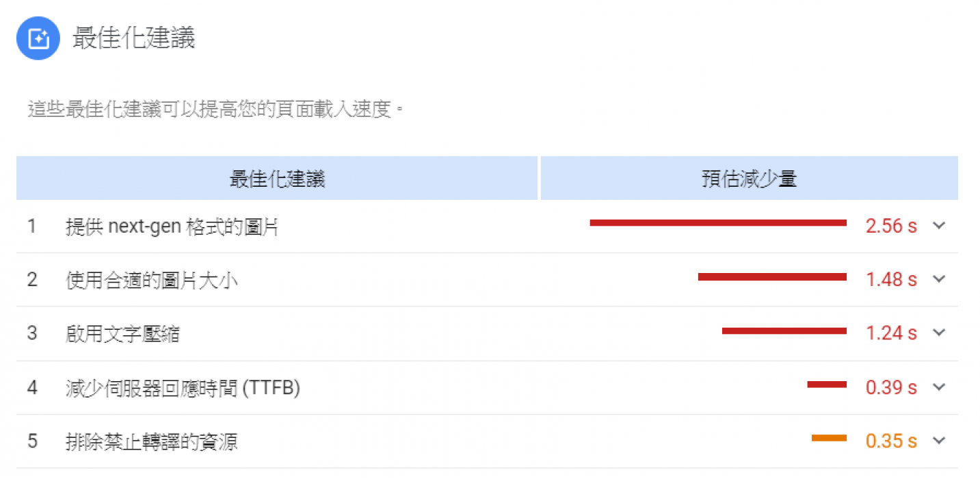Image resolution: width=980 pixels, height=479 pixels.
Task: Expand the TTFB suggestion row chevron
Action: 939,387
